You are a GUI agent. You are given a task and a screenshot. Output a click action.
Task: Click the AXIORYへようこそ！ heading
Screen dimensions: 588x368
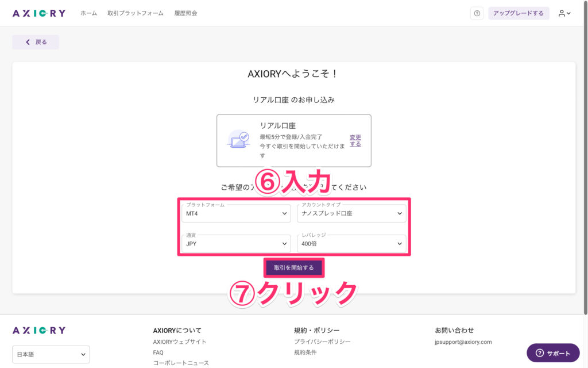click(x=293, y=74)
